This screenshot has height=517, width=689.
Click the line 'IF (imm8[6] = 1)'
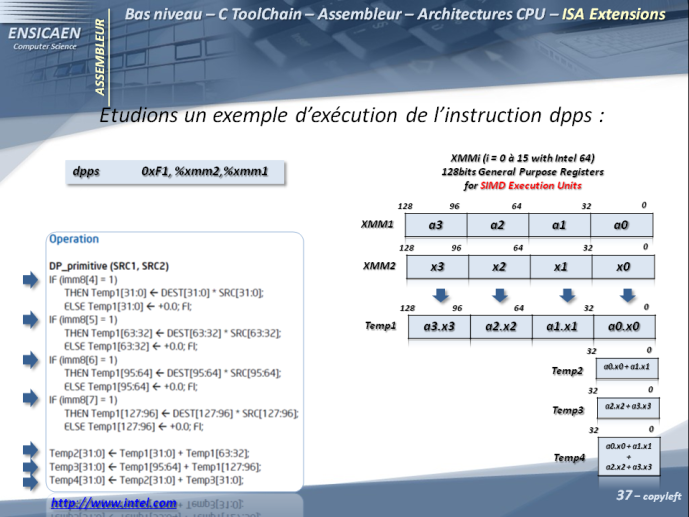[83, 360]
